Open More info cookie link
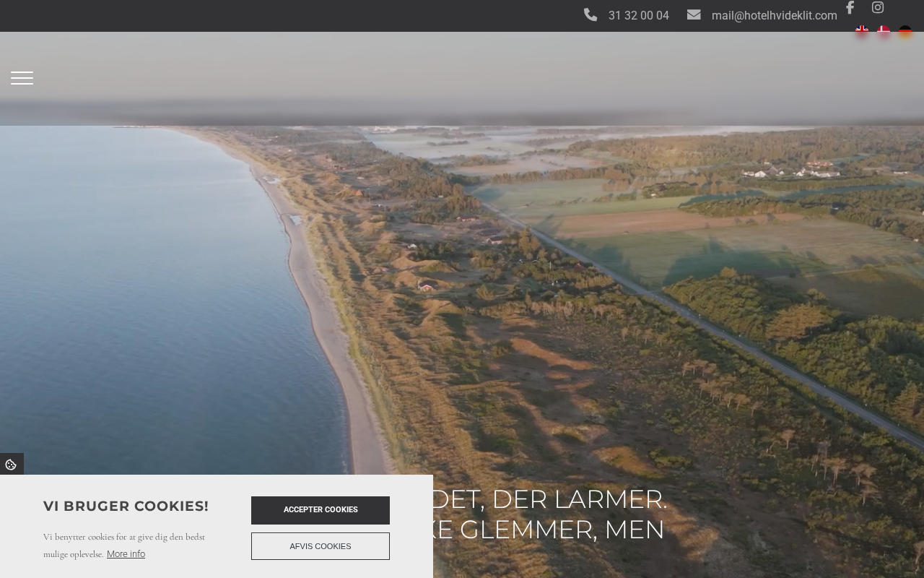This screenshot has height=578, width=924. [x=126, y=554]
